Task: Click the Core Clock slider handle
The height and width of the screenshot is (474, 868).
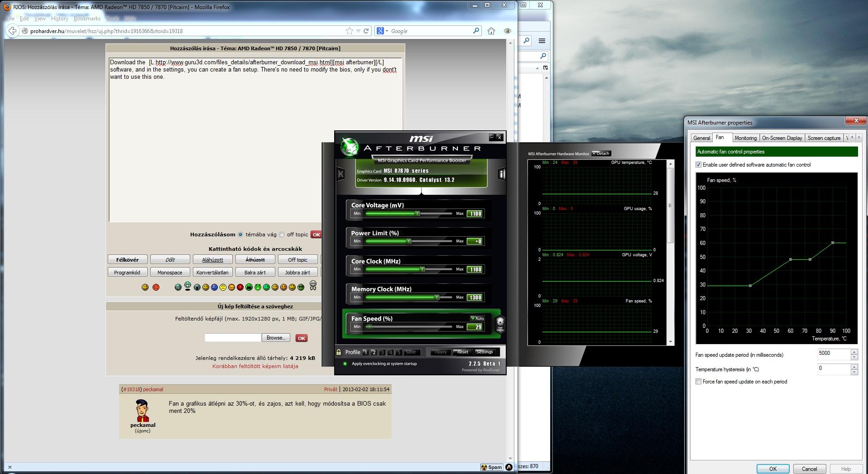Action: point(422,269)
